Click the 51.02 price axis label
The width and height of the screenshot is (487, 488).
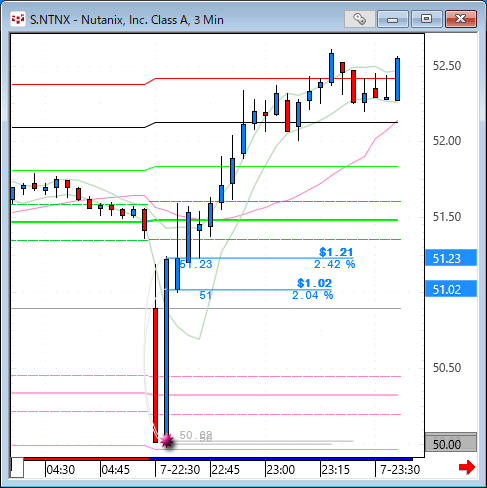pos(451,289)
